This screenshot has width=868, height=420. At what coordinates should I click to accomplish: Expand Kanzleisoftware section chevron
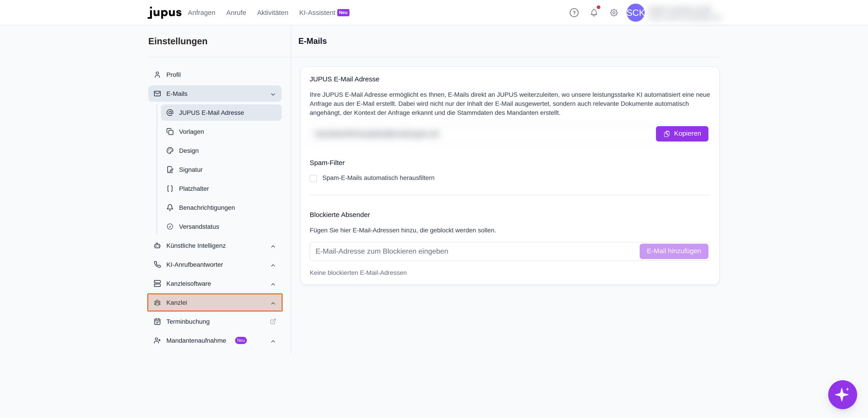[x=273, y=284]
